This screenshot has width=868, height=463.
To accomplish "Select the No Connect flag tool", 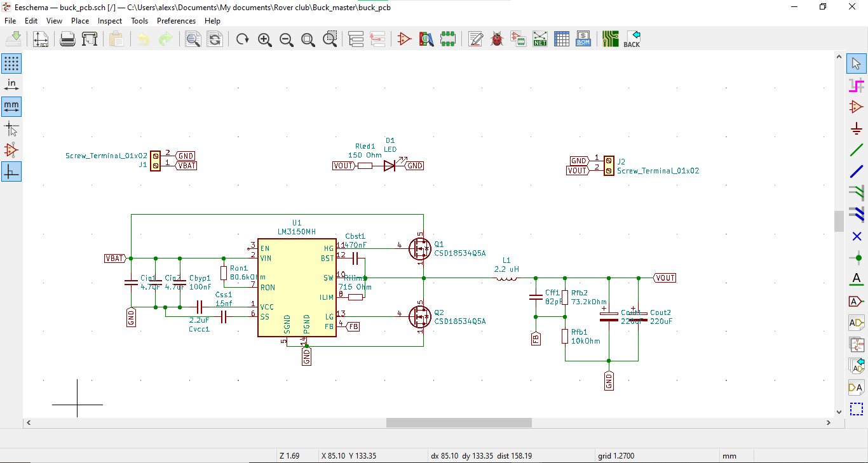I will click(x=856, y=236).
